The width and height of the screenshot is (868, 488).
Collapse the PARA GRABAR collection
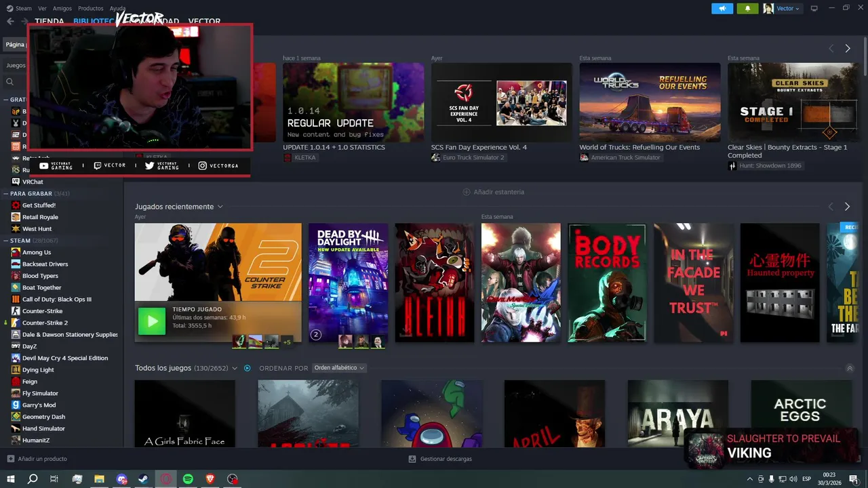(x=6, y=194)
